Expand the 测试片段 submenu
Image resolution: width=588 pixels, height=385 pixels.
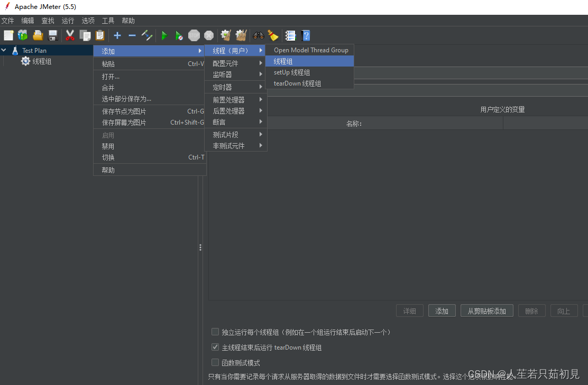235,135
